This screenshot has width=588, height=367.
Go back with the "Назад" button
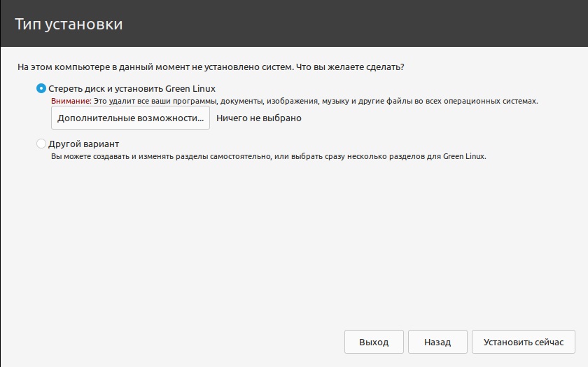click(437, 342)
